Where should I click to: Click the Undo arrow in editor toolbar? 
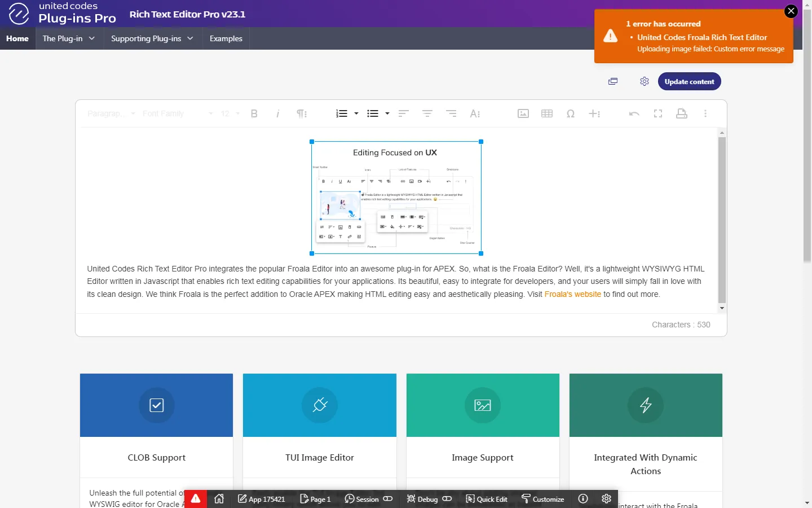[x=634, y=113]
